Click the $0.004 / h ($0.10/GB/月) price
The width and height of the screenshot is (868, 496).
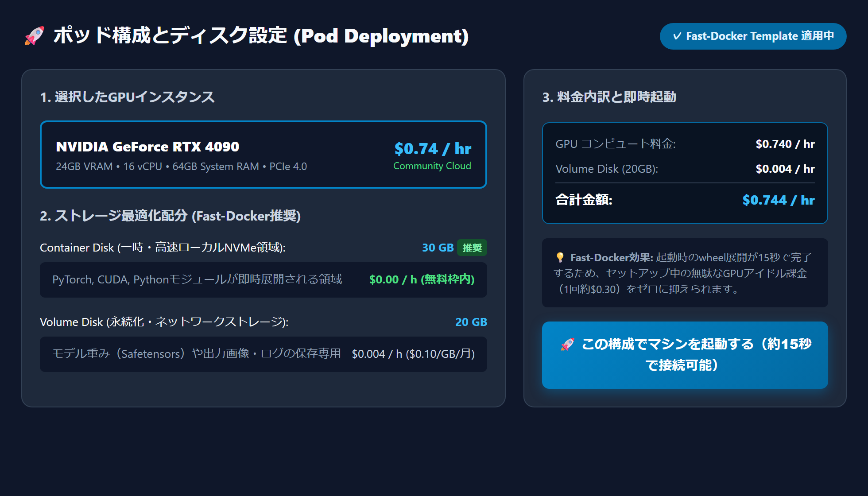(413, 354)
